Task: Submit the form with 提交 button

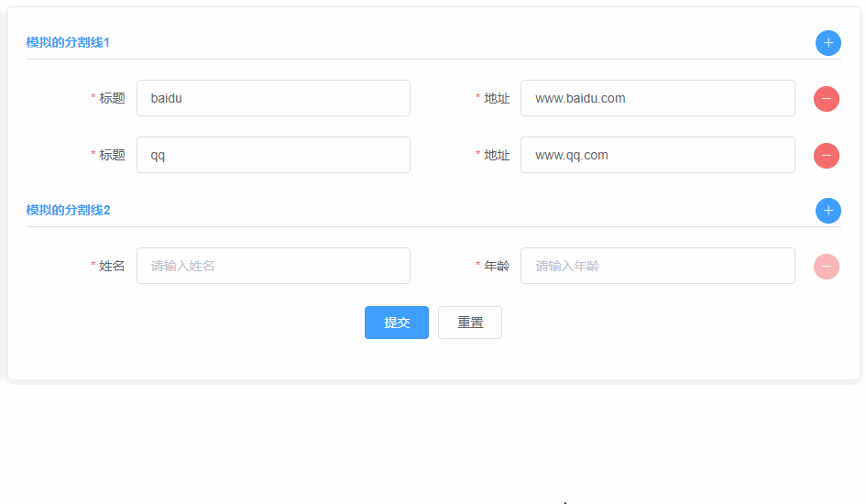Action: [397, 323]
